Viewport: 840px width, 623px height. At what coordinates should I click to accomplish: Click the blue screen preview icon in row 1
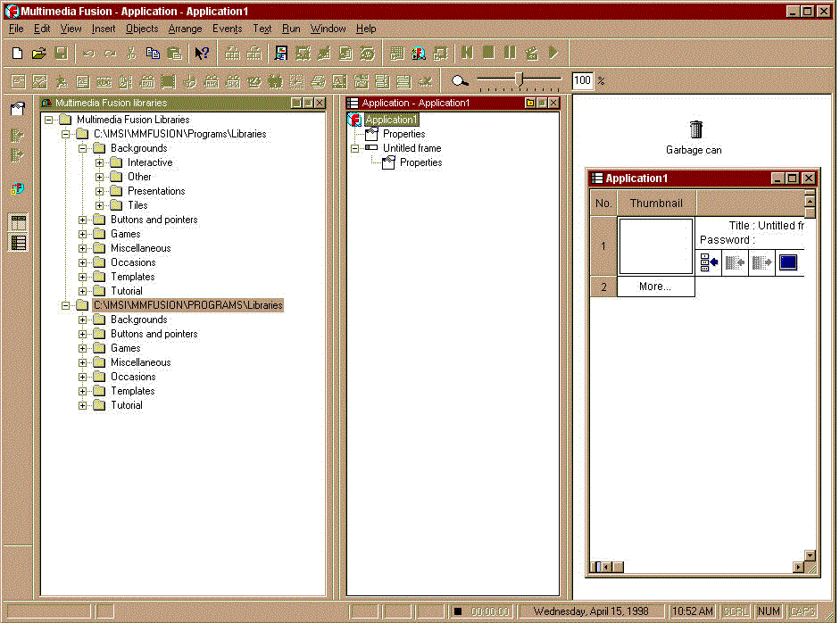[788, 262]
